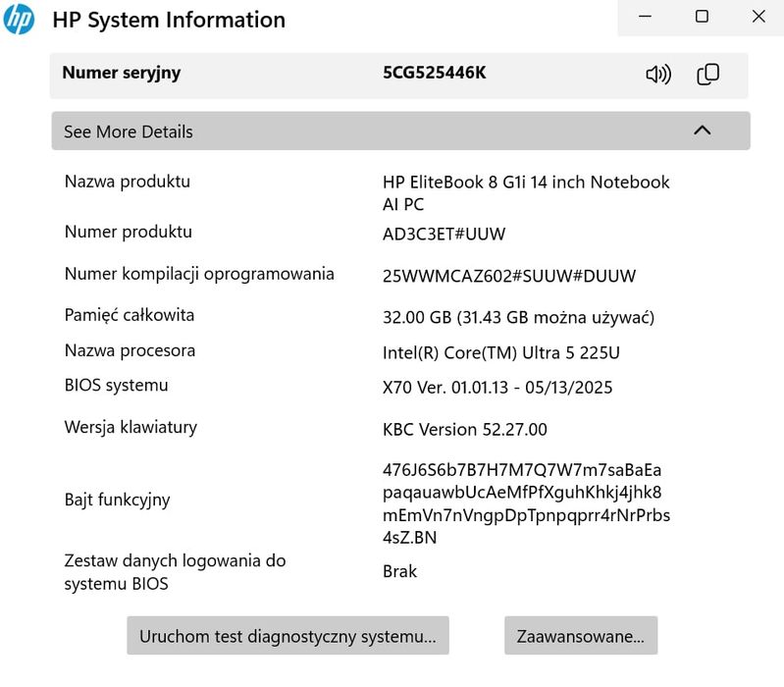Maximize the HP System Information window

point(702,17)
